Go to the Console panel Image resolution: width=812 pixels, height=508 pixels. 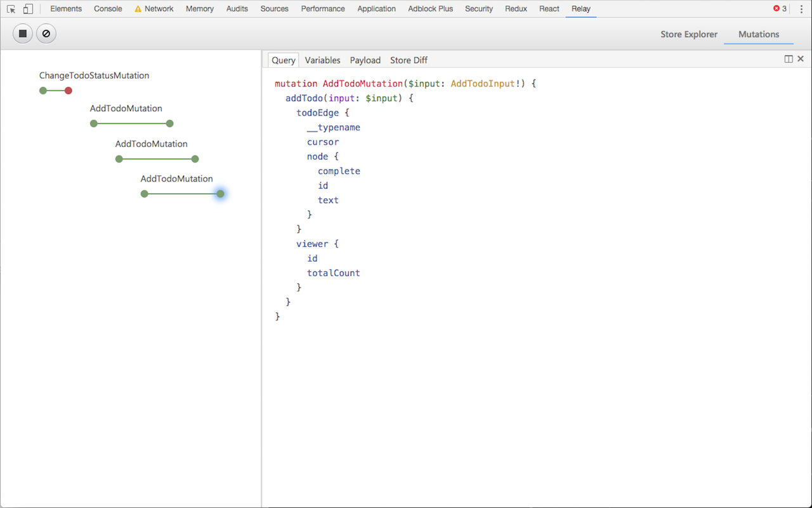108,8
